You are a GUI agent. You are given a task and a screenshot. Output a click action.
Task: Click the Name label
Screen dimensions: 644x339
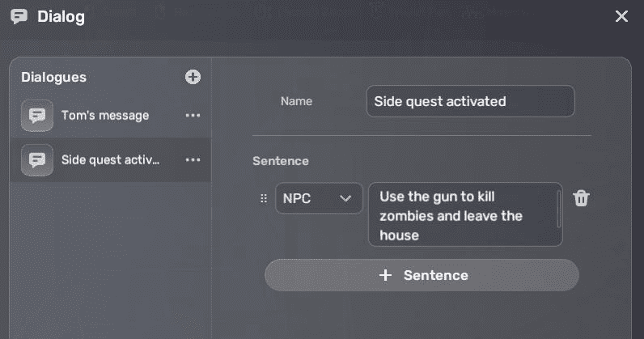296,101
